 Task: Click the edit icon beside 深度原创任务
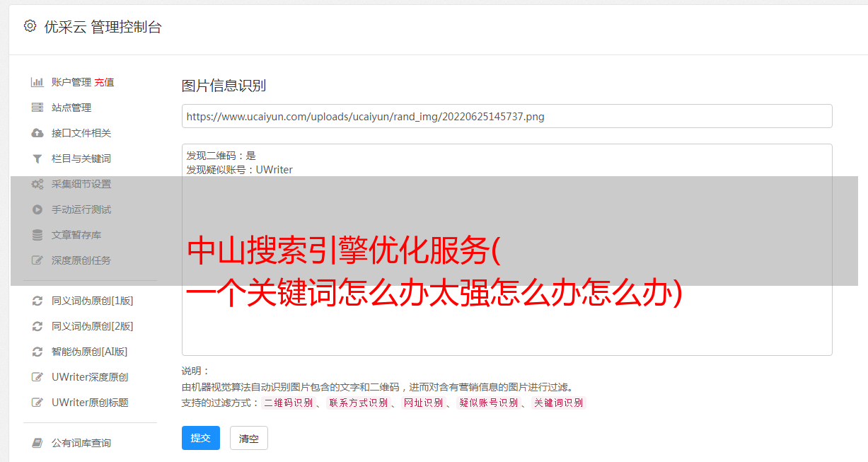coord(37,260)
